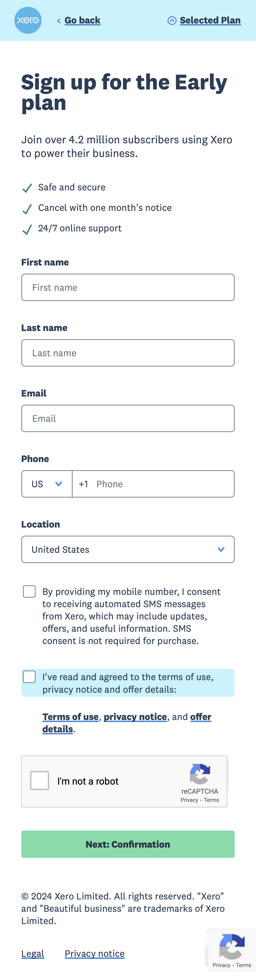Click the checkmark beside "Safe and secure"
Viewport: 256px width, 980px height.
[27, 188]
